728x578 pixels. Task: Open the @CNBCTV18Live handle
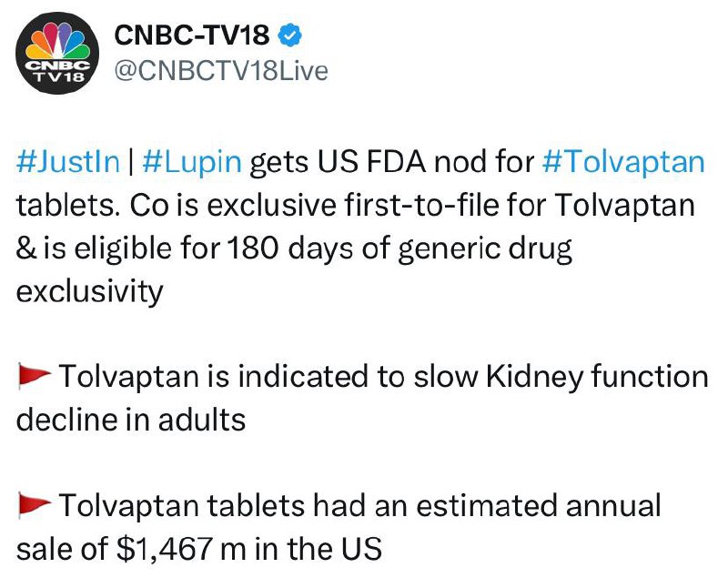221,71
